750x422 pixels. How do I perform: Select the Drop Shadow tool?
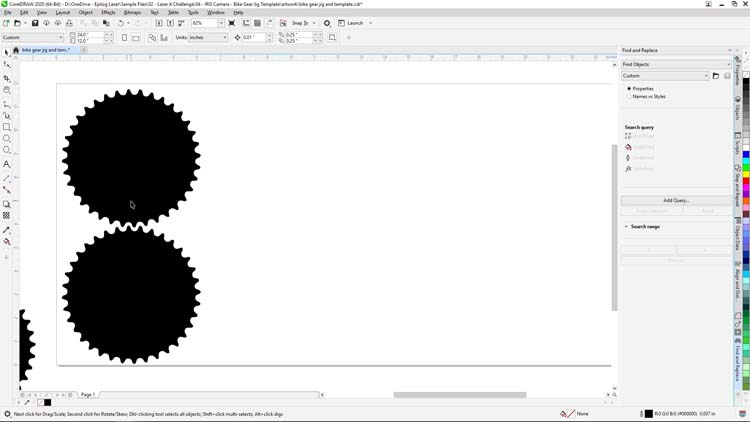point(7,204)
